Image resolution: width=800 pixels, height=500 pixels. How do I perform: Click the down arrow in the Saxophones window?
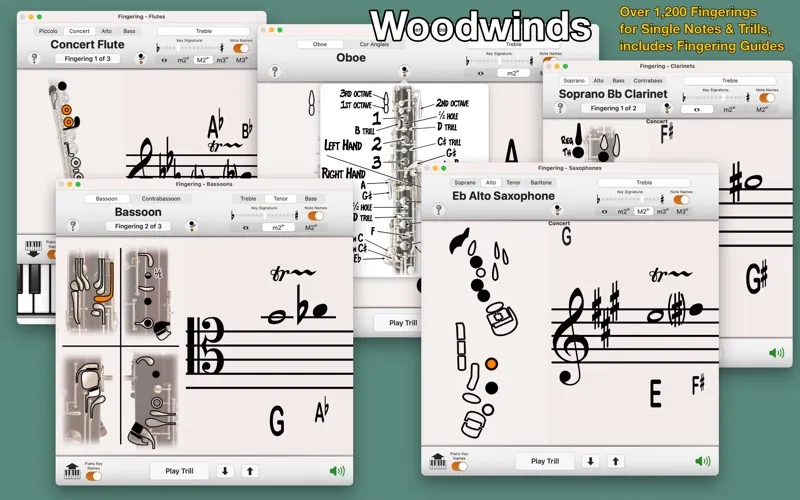pos(590,461)
